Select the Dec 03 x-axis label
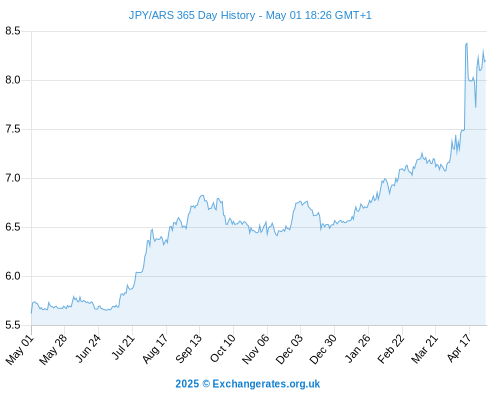 click(289, 349)
